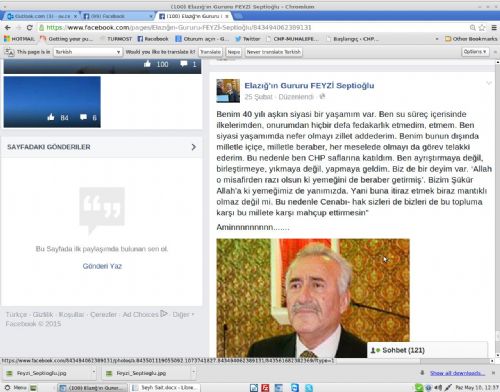Open the Chromium menu icon
Screen dimensions: 500x392
tap(494, 27)
